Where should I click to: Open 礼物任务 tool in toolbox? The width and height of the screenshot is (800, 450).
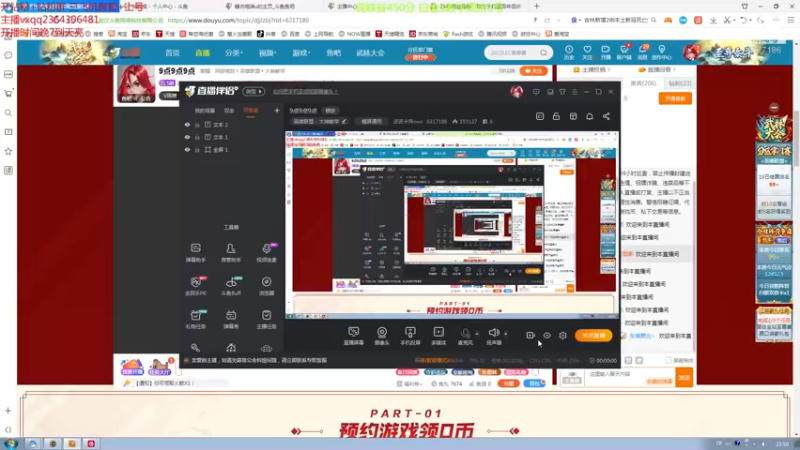pos(195,319)
